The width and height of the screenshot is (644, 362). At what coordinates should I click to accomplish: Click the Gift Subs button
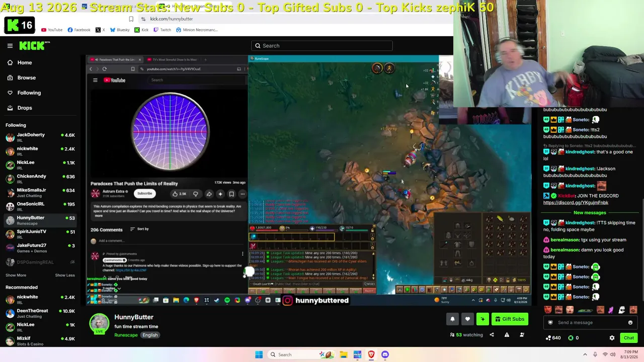509,319
